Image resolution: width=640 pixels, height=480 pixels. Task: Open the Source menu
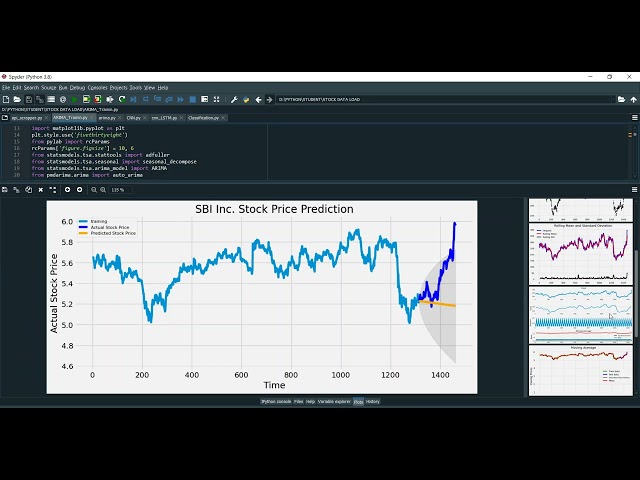49,88
